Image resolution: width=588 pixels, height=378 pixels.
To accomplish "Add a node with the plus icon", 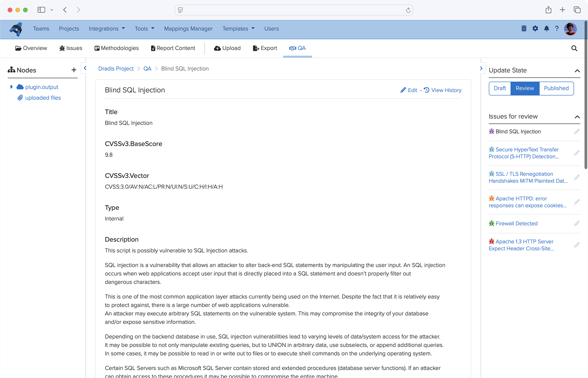I will click(73, 70).
